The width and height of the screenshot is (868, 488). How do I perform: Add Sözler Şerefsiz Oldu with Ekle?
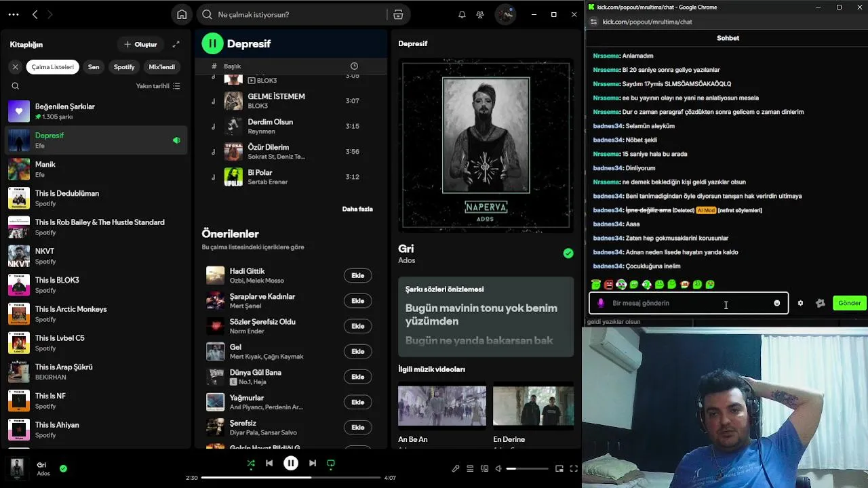[x=358, y=326]
